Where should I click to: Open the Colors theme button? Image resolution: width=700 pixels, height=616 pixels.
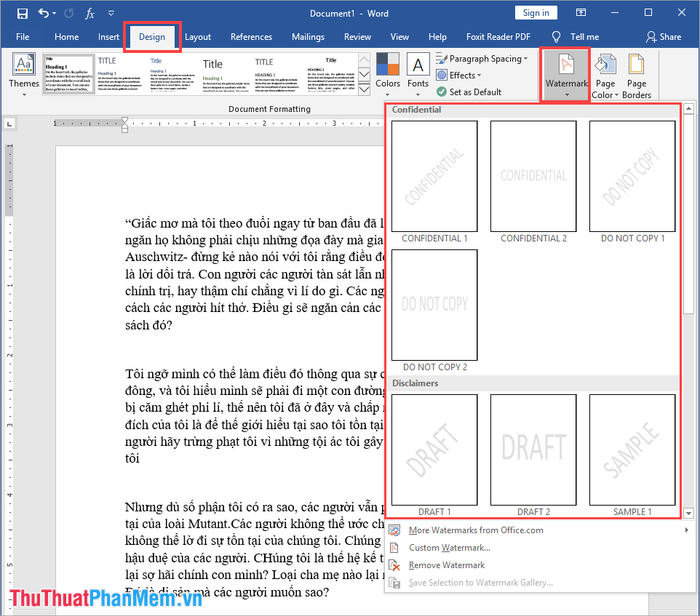click(x=388, y=73)
